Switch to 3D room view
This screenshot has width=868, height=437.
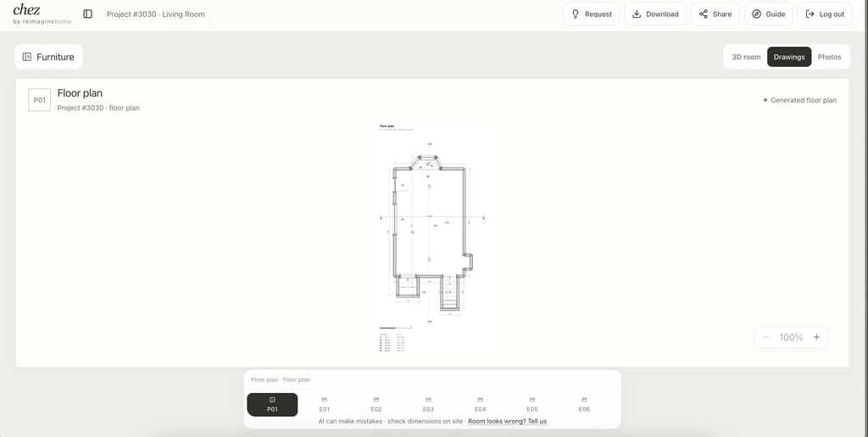pyautogui.click(x=746, y=57)
